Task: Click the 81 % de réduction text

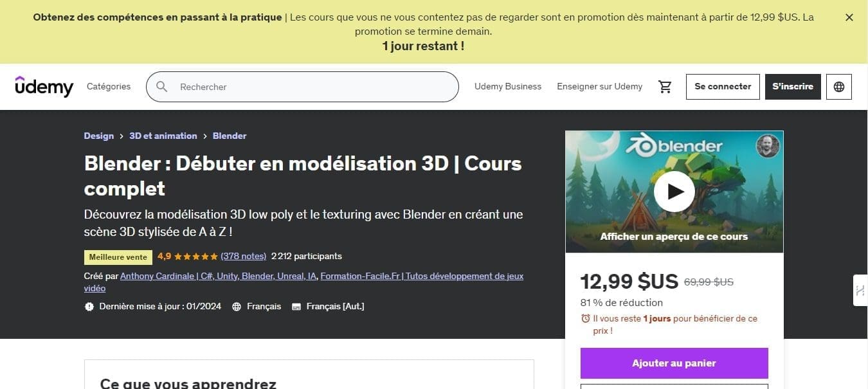Action: click(622, 303)
